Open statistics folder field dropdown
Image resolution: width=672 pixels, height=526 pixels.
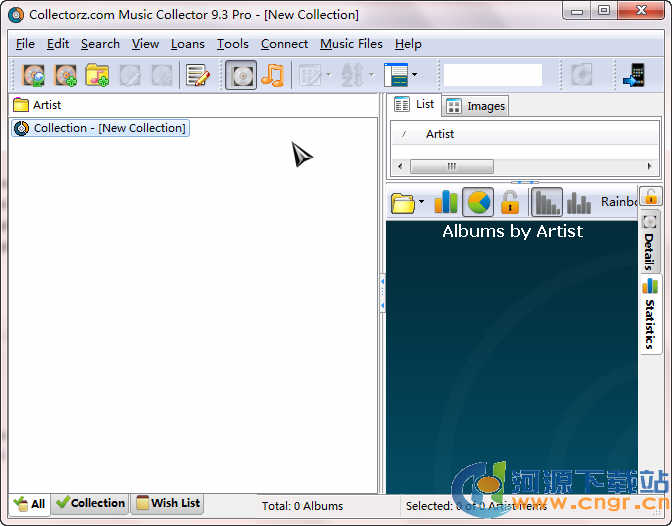click(421, 201)
